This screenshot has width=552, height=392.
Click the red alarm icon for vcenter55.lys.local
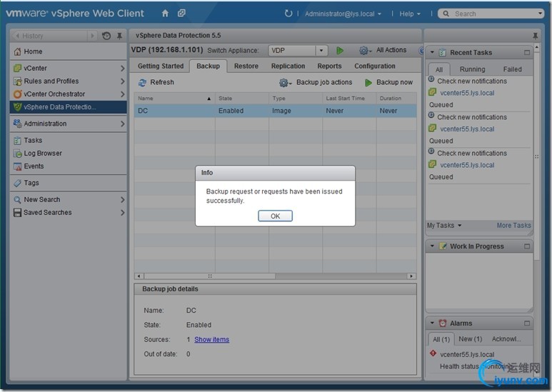(433, 353)
